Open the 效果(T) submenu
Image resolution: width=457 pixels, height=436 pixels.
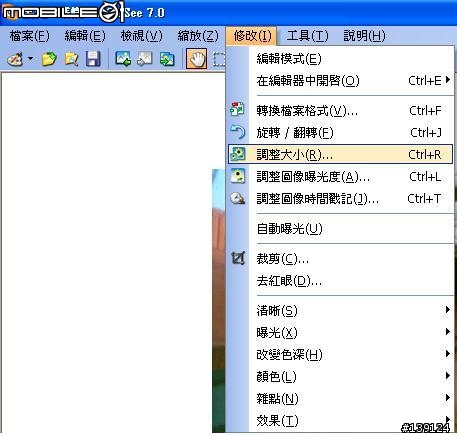point(340,421)
